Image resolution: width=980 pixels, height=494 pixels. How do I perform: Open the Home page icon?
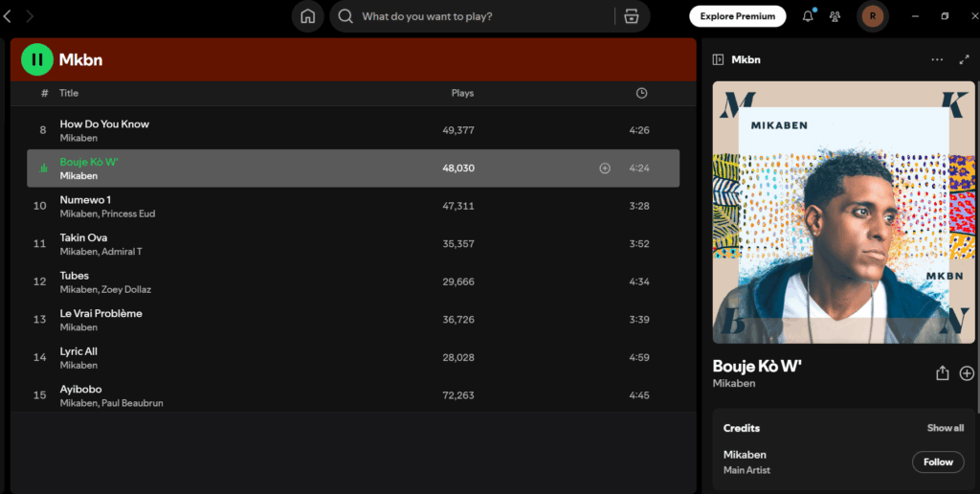pos(307,16)
